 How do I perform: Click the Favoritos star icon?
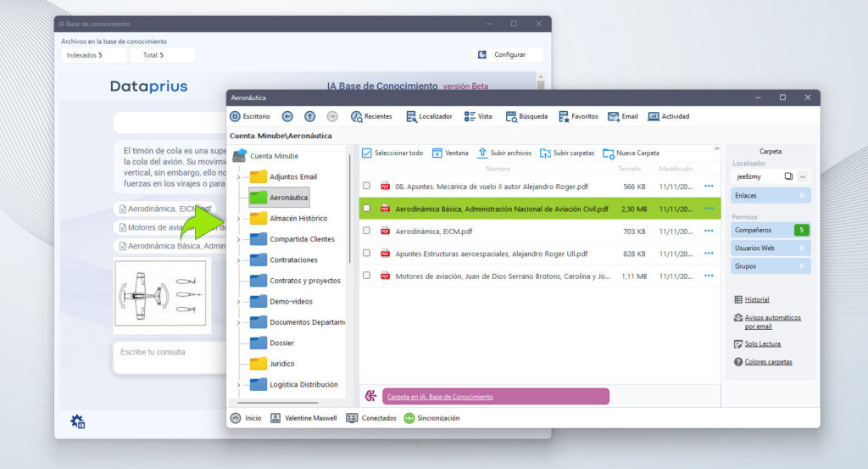click(564, 116)
